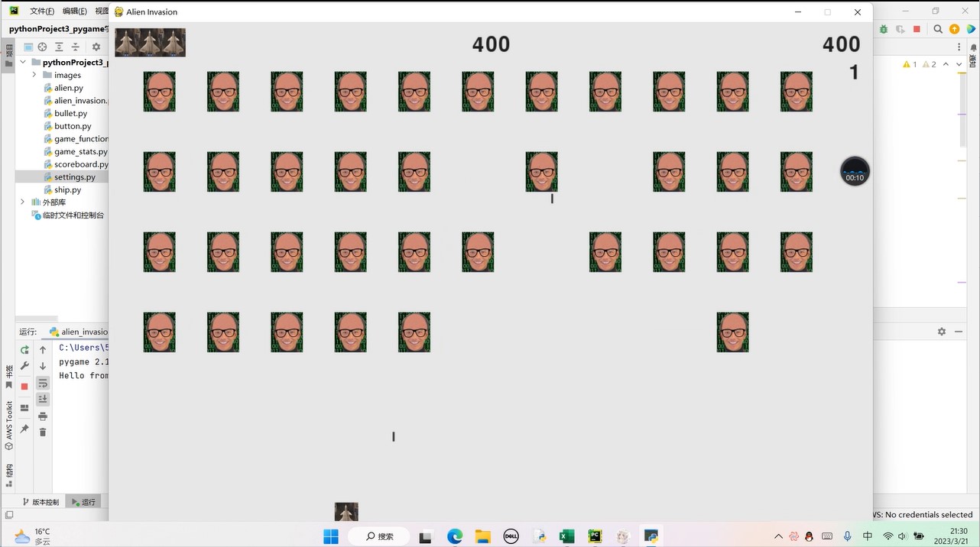Click the Rerun icon in the run panel
Viewport: 980px width, 547px height.
pos(24,350)
